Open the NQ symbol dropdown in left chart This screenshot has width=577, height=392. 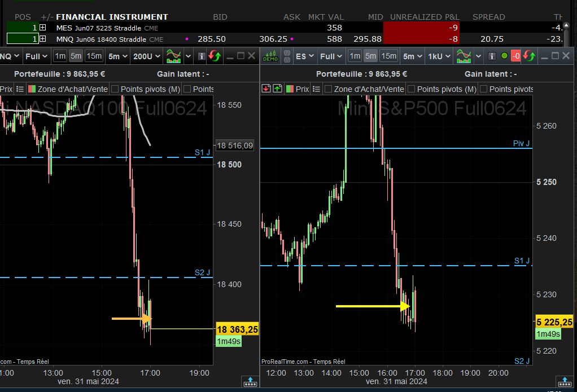click(x=10, y=56)
